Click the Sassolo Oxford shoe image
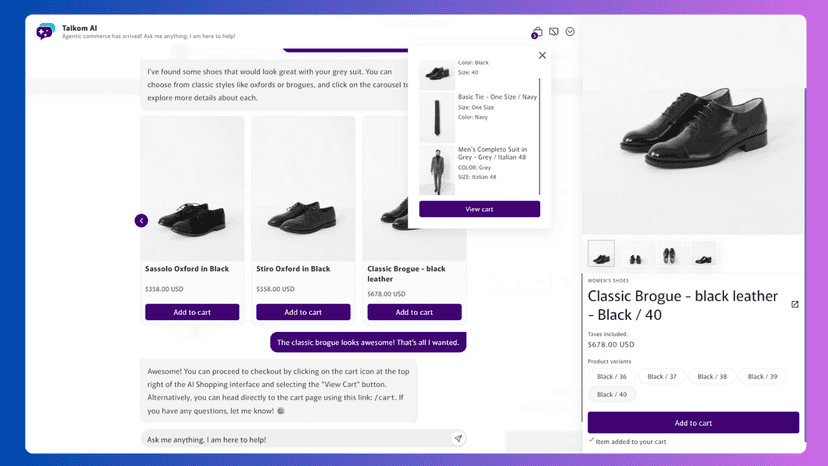The width and height of the screenshot is (828, 466). [x=192, y=189]
